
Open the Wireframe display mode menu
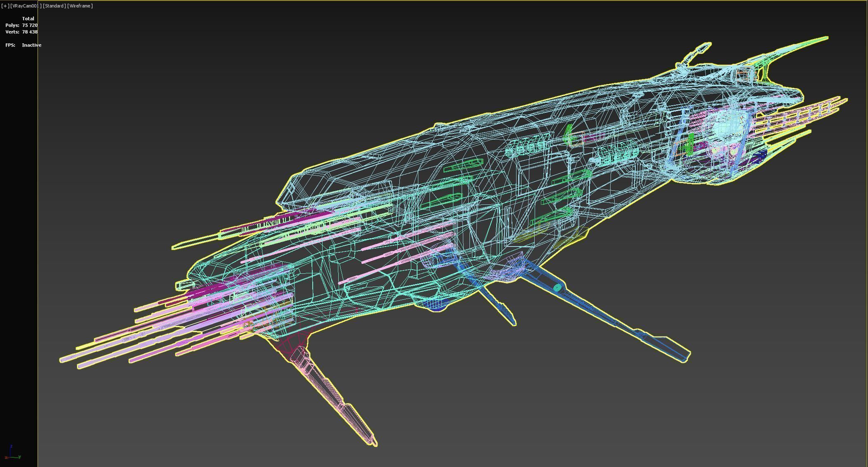80,6
